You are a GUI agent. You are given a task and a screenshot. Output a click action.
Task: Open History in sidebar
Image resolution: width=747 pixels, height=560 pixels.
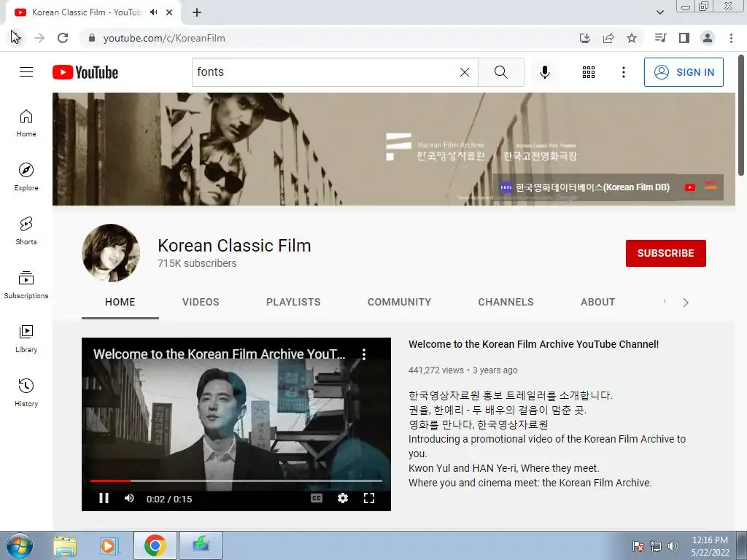pos(26,392)
